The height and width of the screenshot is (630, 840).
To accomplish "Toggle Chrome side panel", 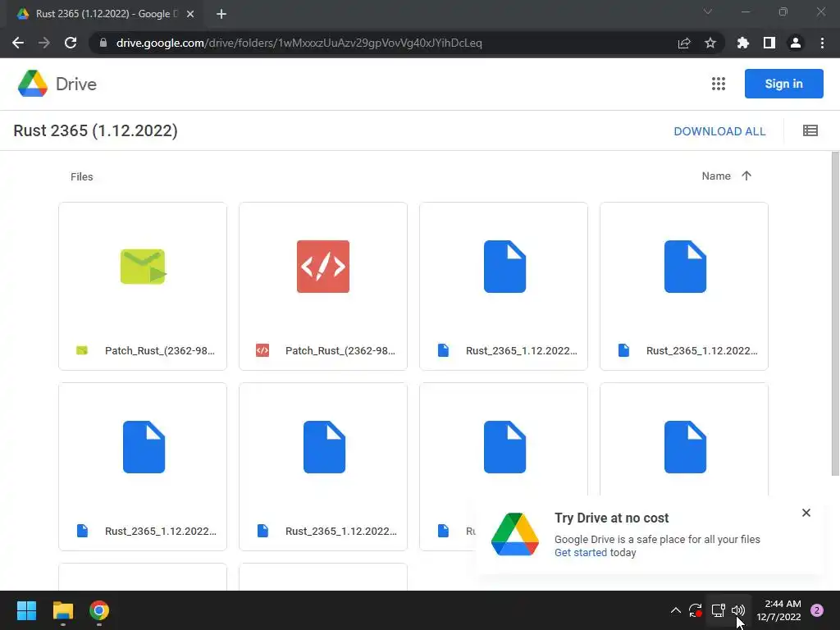I will pyautogui.click(x=769, y=43).
